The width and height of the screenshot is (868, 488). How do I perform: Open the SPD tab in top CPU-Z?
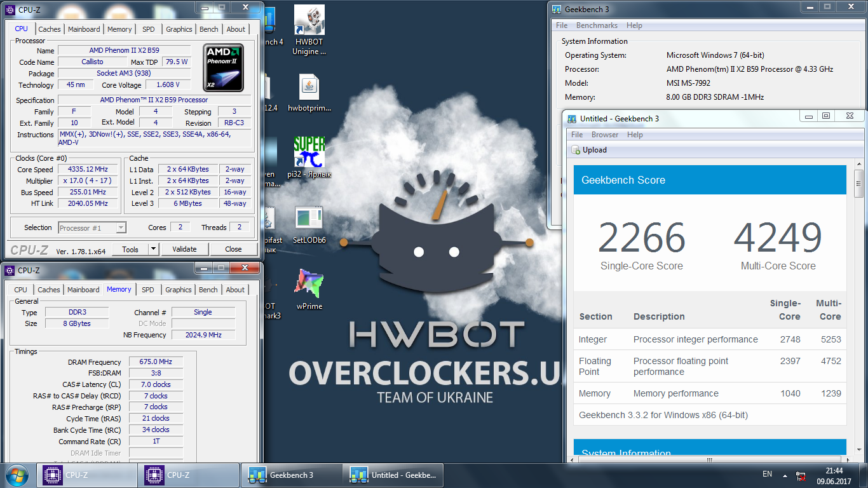tap(148, 29)
